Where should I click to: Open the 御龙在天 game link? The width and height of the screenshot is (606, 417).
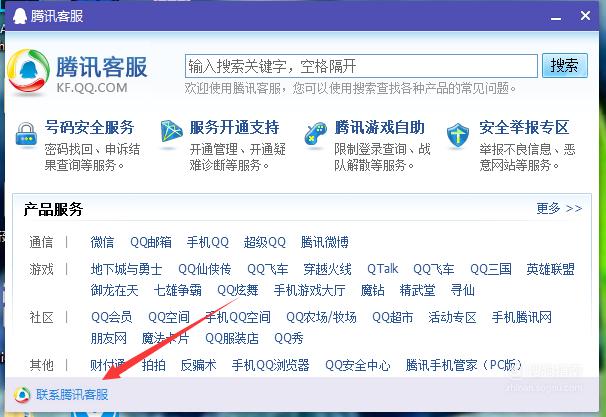(114, 290)
